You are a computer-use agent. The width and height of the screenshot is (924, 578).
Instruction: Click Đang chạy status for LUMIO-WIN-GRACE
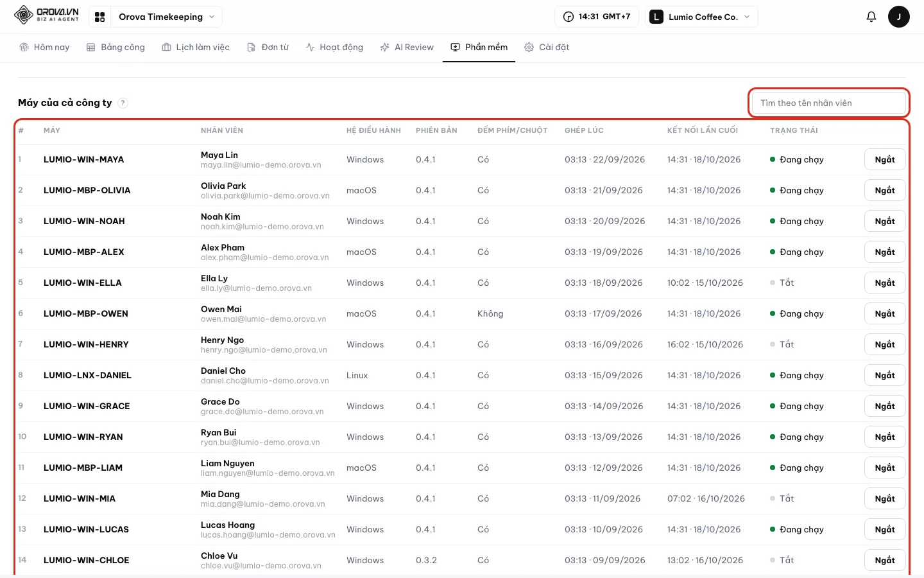coord(797,407)
